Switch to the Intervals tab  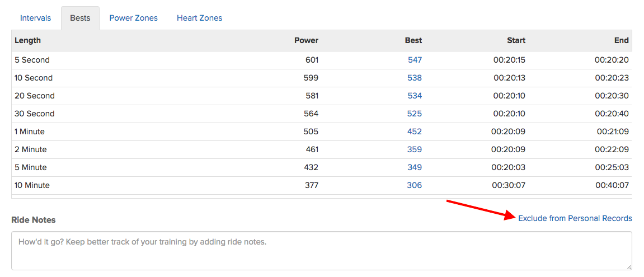pos(35,18)
